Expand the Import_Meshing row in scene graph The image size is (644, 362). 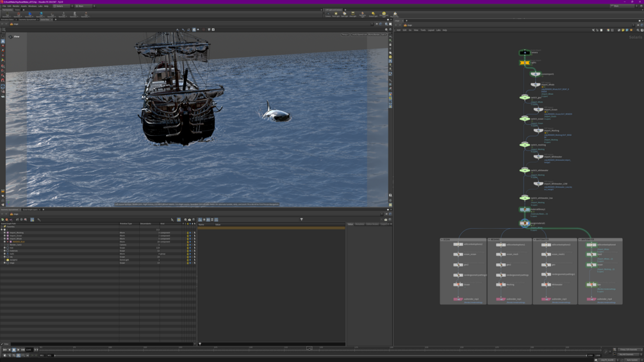pos(4,233)
